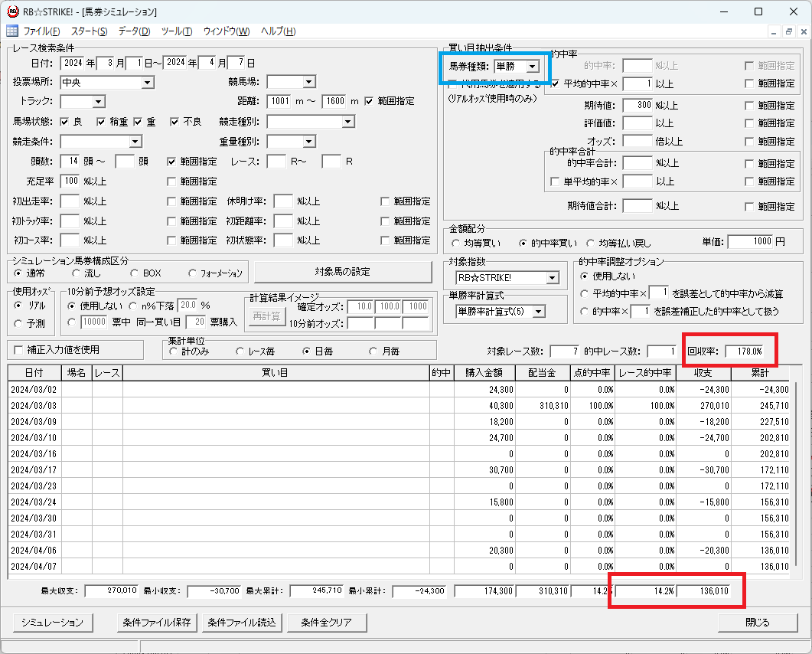The width and height of the screenshot is (812, 654).
Task: Click the 充足率 input showing 100
Action: 70,181
